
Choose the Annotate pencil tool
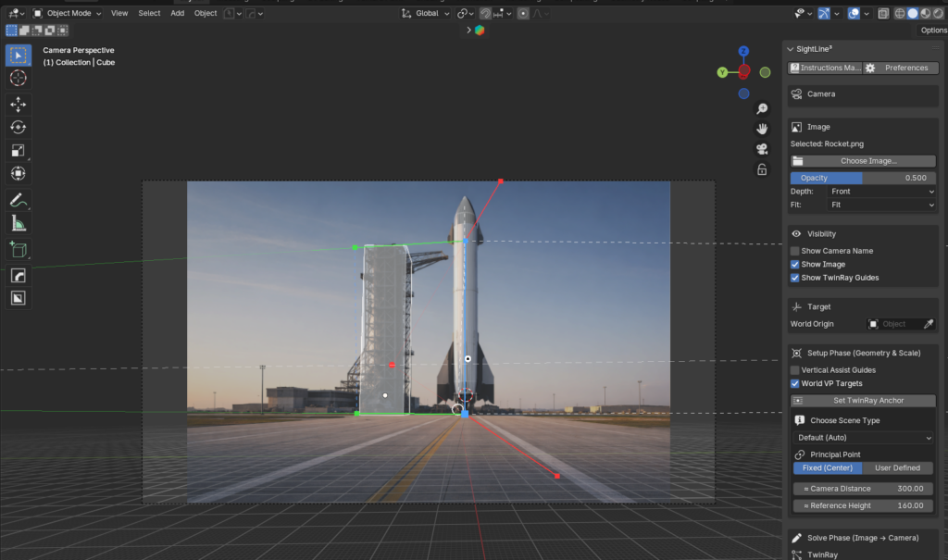click(x=19, y=200)
